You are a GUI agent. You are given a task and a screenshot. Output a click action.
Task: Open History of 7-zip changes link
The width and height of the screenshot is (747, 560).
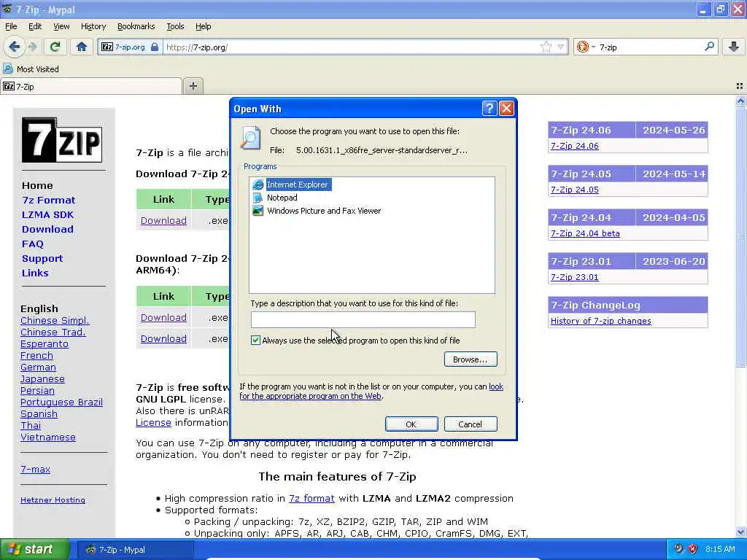coord(601,321)
